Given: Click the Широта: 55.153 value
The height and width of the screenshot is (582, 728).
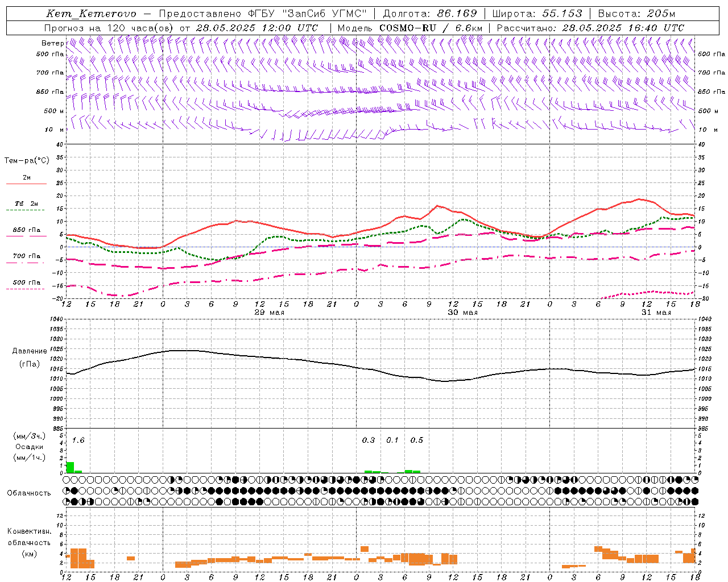Looking at the screenshot, I should (x=537, y=14).
